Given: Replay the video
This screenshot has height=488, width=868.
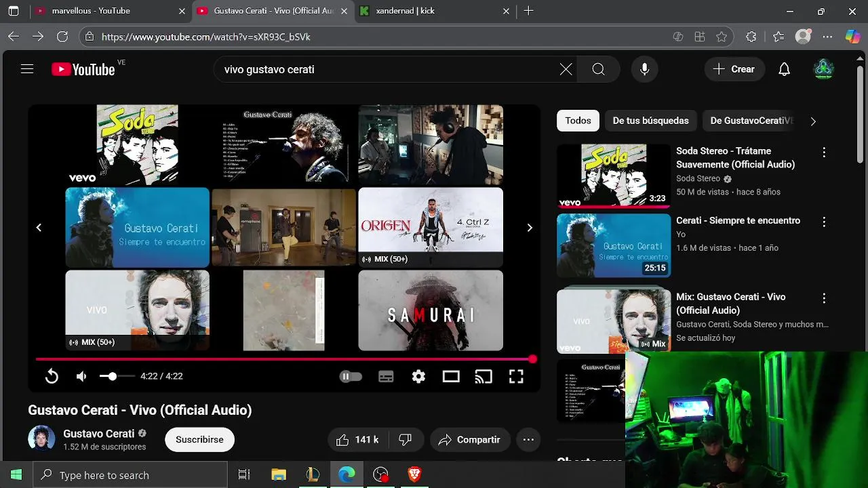Looking at the screenshot, I should [x=52, y=376].
